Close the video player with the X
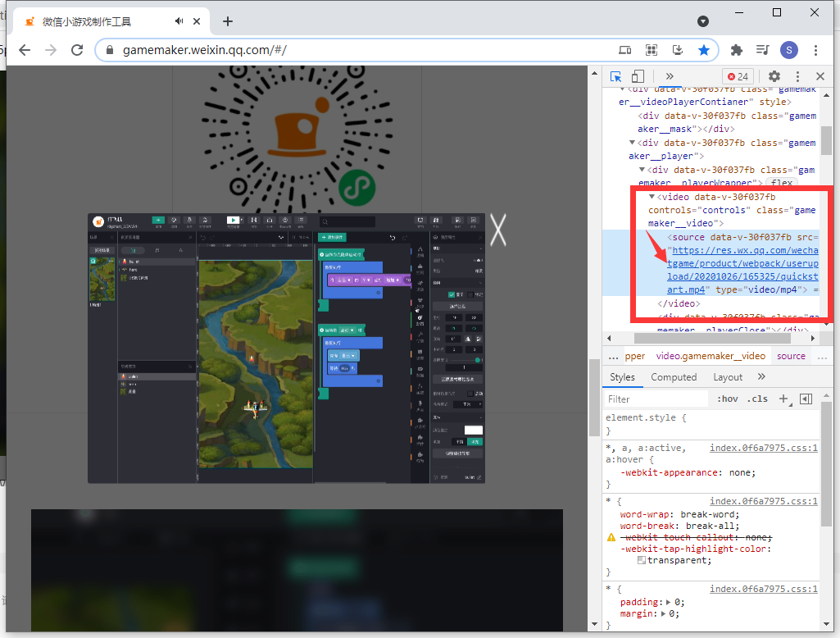 point(498,230)
